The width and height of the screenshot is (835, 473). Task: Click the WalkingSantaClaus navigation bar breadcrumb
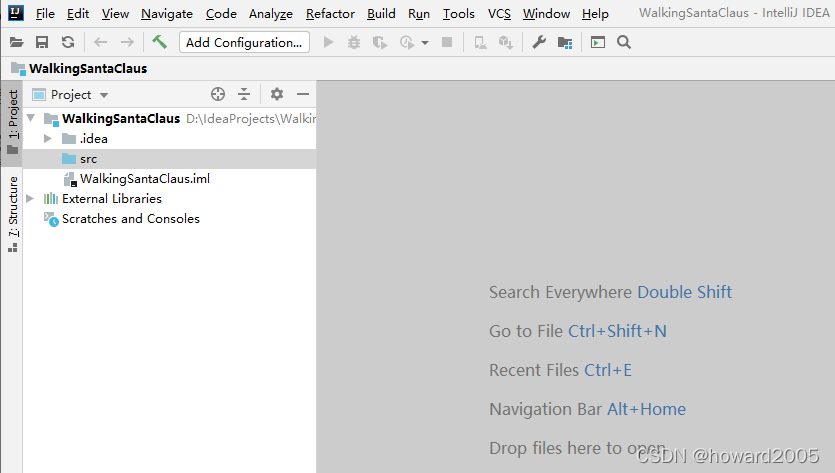click(79, 68)
